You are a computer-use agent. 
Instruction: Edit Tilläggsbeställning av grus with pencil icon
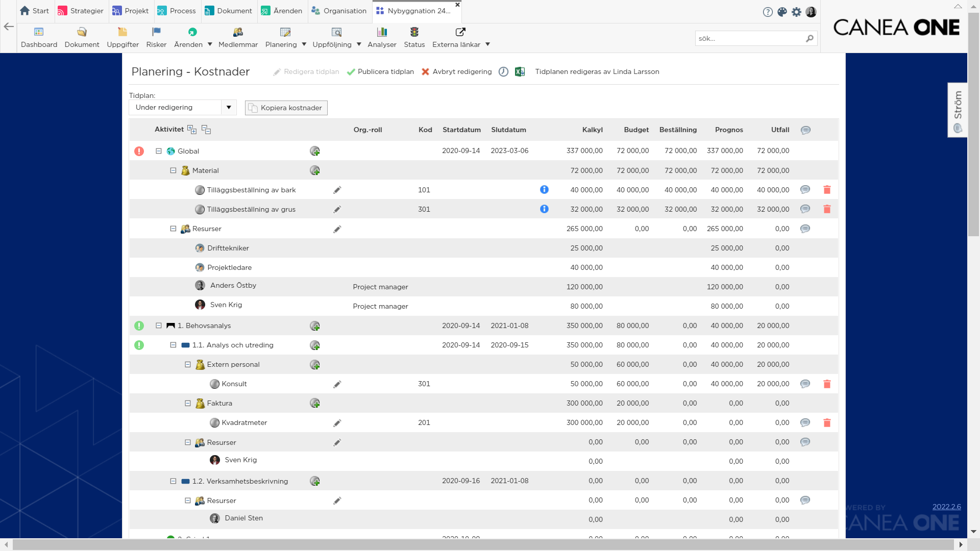[337, 210]
